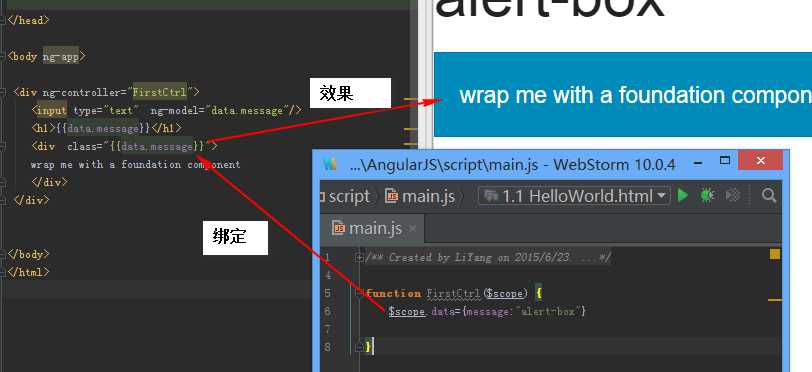Close the WebStorm window with red X
Viewport: 812px width, 372px height.
click(760, 161)
